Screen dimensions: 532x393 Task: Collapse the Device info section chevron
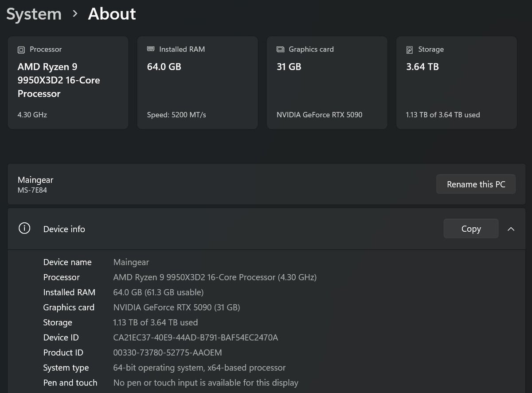(x=511, y=229)
